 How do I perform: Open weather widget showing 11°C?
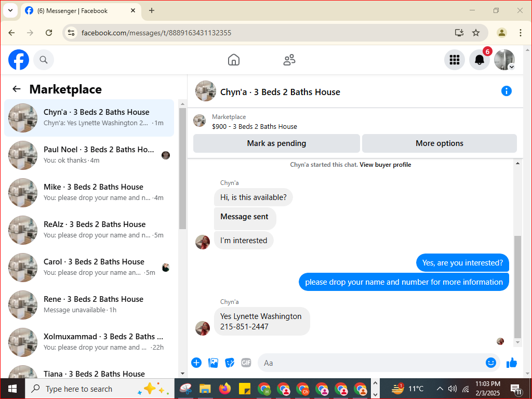point(407,389)
